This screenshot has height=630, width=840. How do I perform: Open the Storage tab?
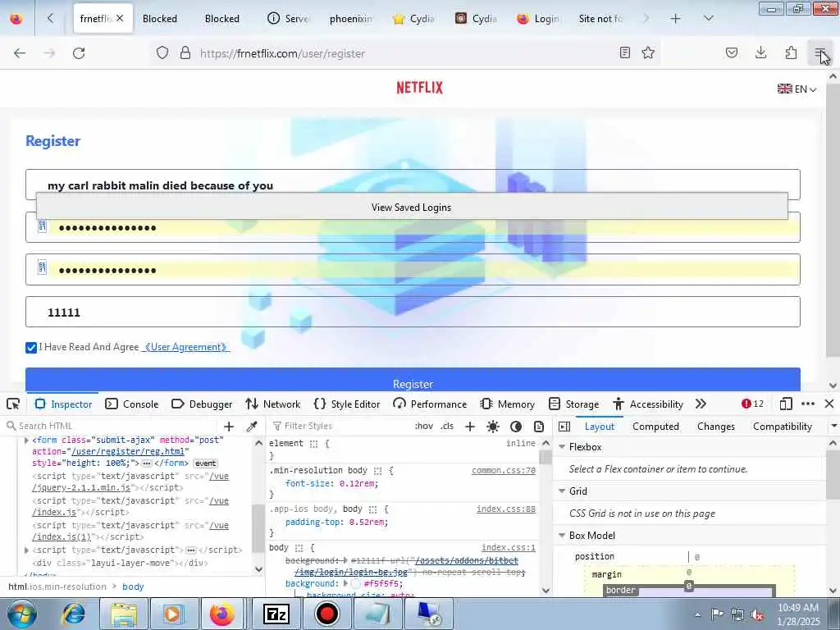click(573, 404)
